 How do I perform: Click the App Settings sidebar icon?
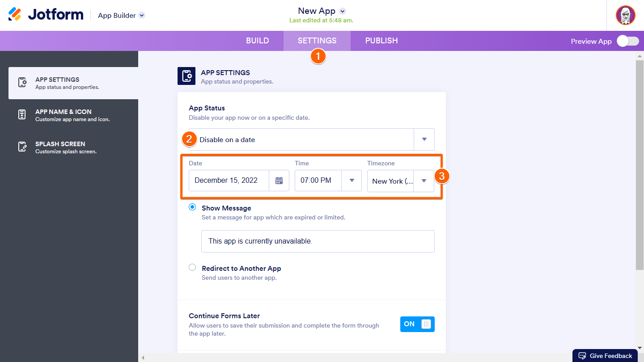(22, 83)
